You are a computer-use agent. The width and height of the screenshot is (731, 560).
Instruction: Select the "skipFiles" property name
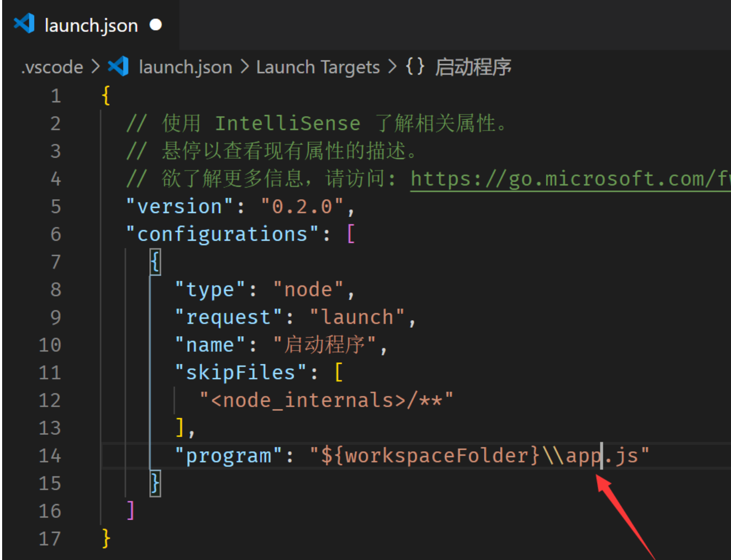click(x=239, y=372)
